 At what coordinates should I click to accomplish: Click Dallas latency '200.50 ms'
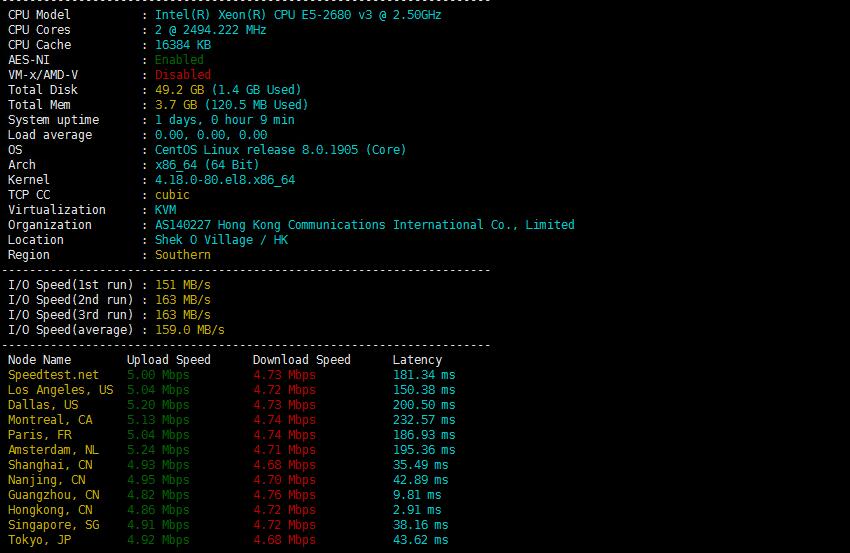point(424,405)
